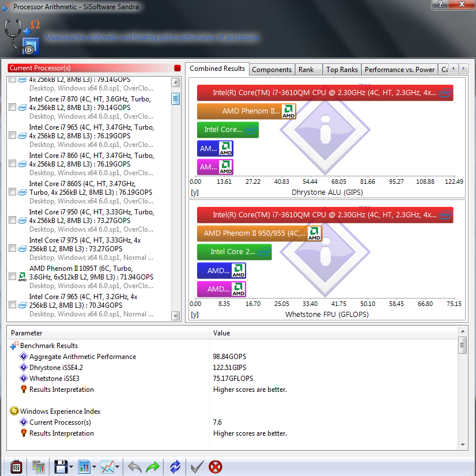This screenshot has width=476, height=476.
Task: Save results with the floppy disk icon
Action: (x=61, y=467)
